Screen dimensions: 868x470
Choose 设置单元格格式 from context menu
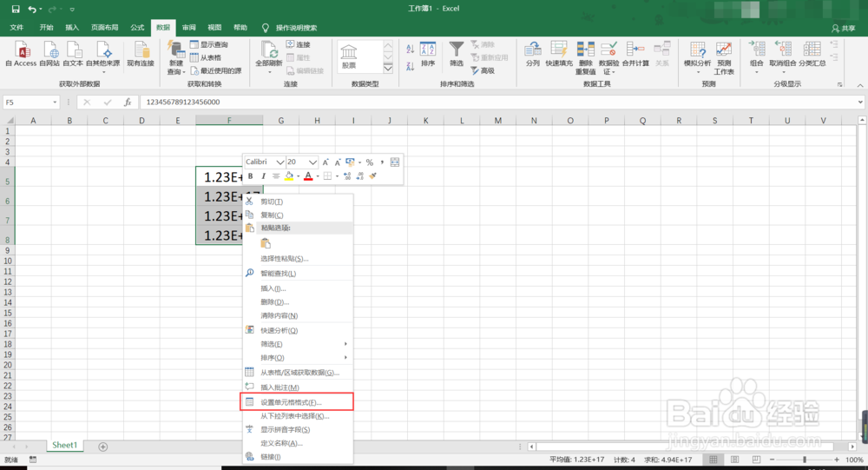coord(297,402)
